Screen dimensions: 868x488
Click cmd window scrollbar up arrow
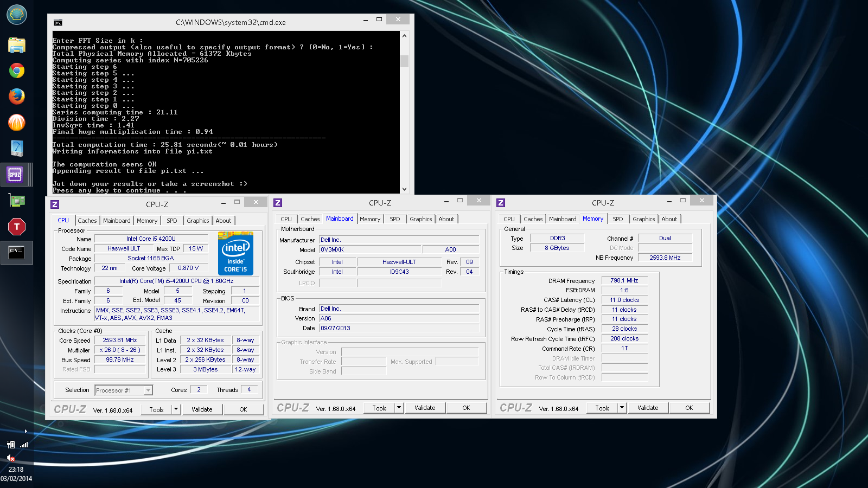click(404, 36)
